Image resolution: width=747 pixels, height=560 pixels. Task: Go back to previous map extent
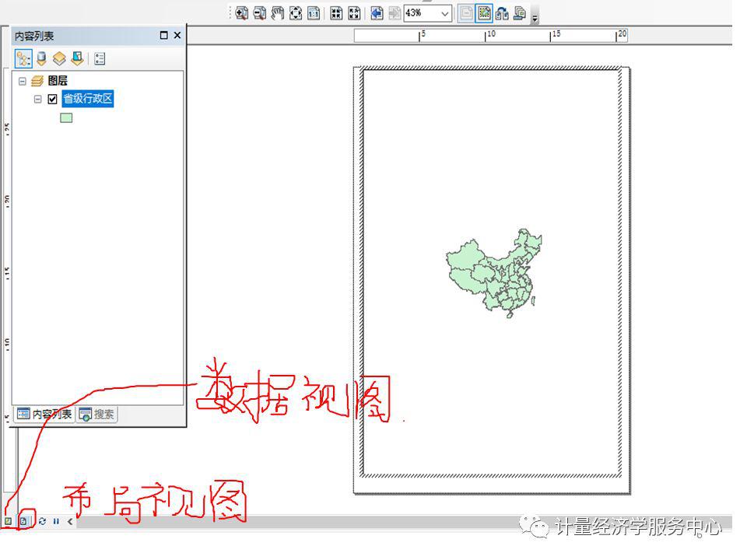click(x=375, y=13)
